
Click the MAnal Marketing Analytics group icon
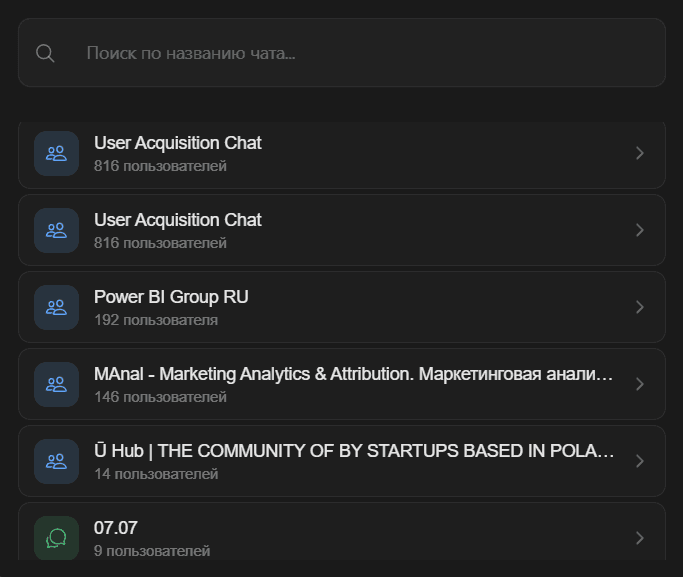pos(57,385)
